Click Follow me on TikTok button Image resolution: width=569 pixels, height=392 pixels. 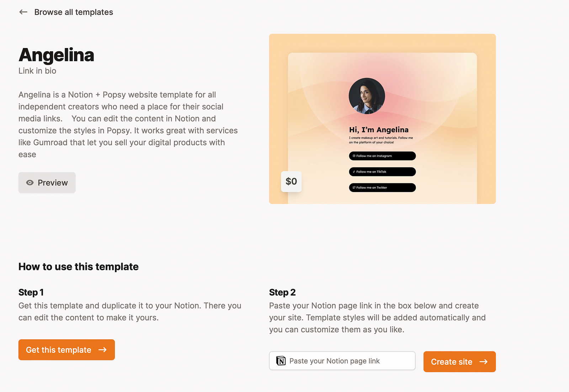click(x=382, y=172)
